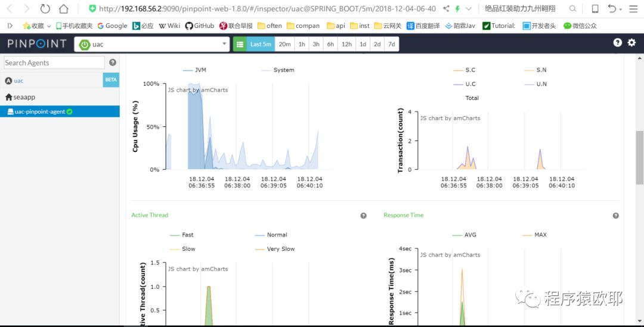Open the Tutorial bookmark

tap(499, 26)
